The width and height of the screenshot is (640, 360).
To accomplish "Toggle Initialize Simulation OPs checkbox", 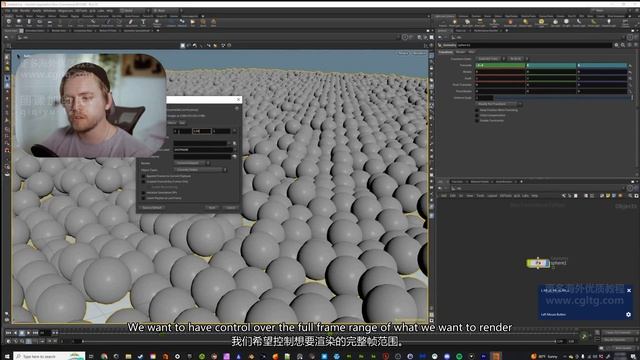I will (143, 193).
